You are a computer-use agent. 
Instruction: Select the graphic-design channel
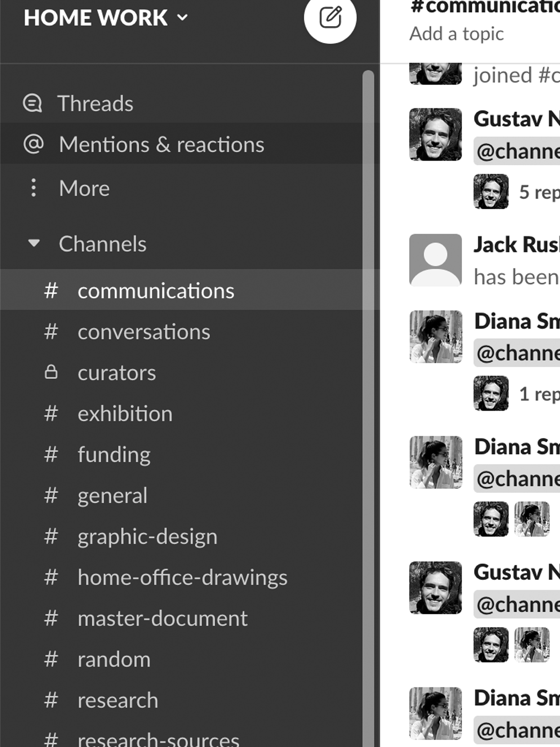coord(147,536)
